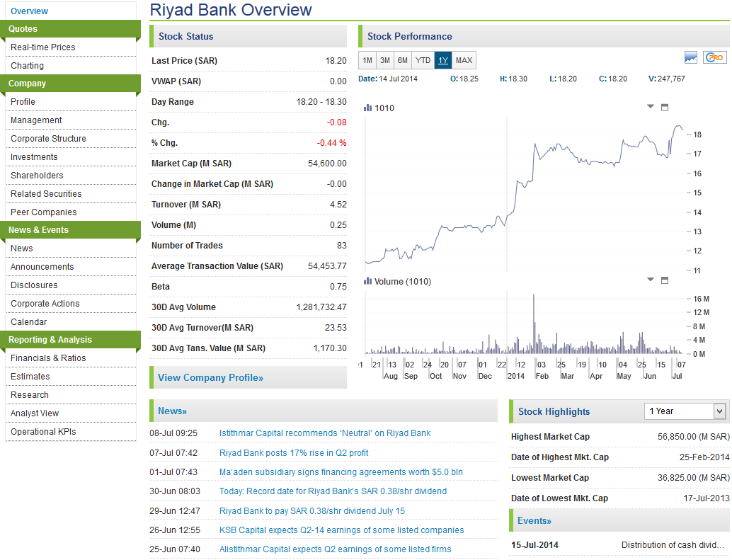Open Corporate Structure

click(x=48, y=139)
